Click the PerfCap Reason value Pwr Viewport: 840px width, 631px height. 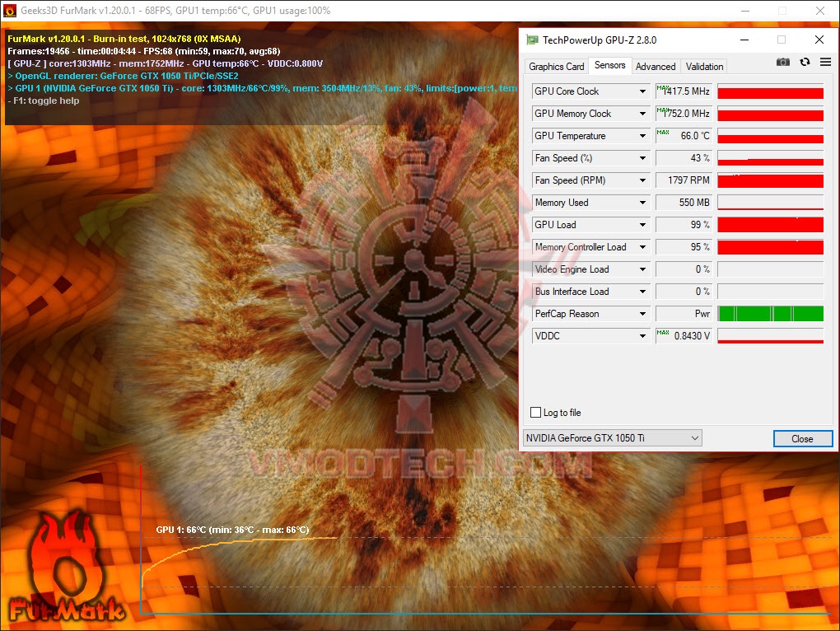pyautogui.click(x=684, y=314)
